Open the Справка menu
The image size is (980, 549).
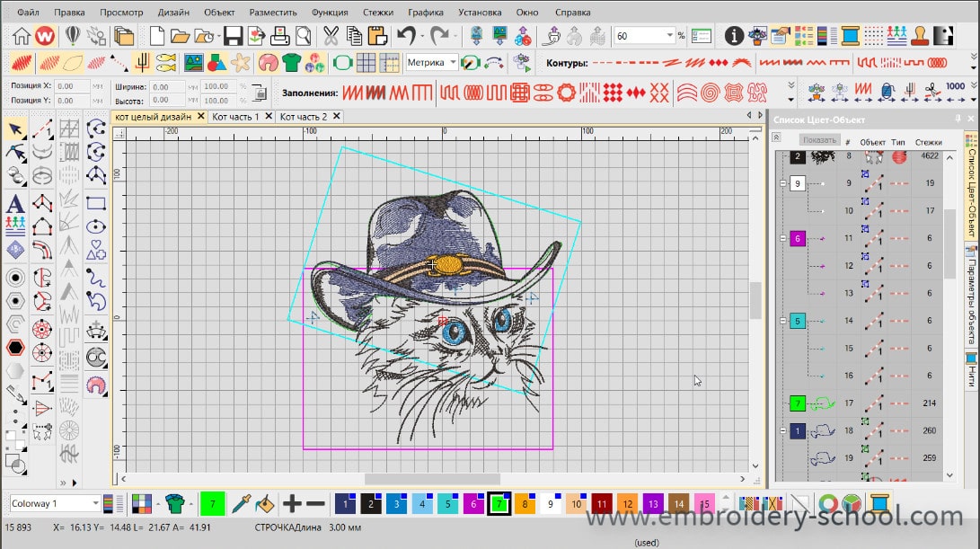click(x=572, y=12)
